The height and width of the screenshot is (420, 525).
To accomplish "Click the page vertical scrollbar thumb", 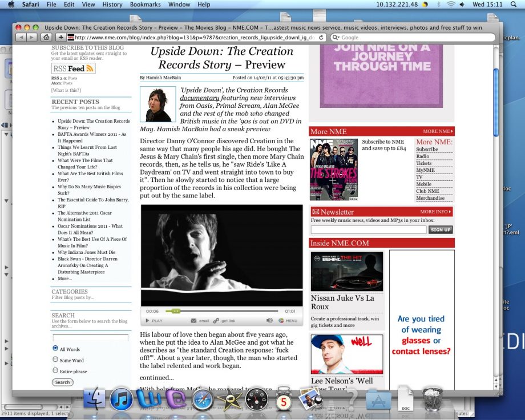I will (x=496, y=102).
